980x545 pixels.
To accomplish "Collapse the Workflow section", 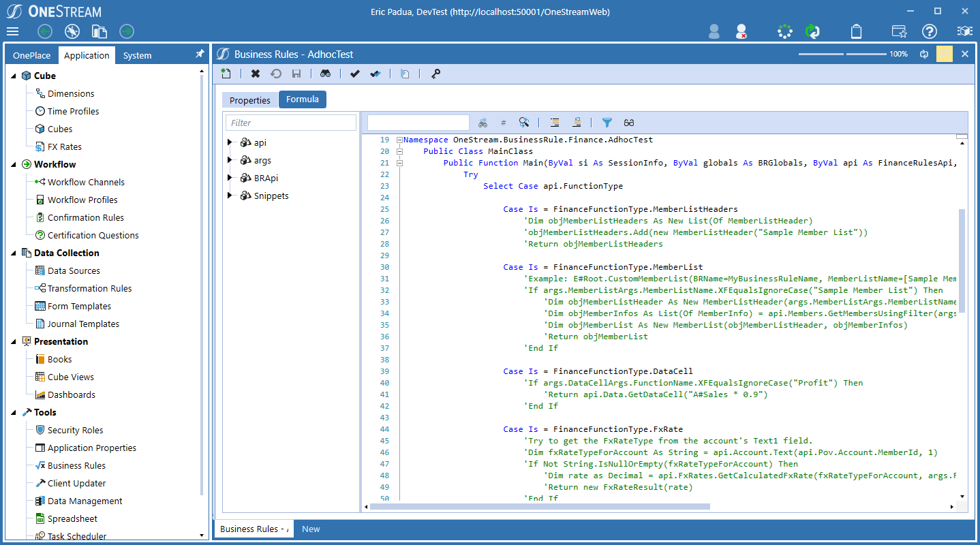I will point(14,164).
